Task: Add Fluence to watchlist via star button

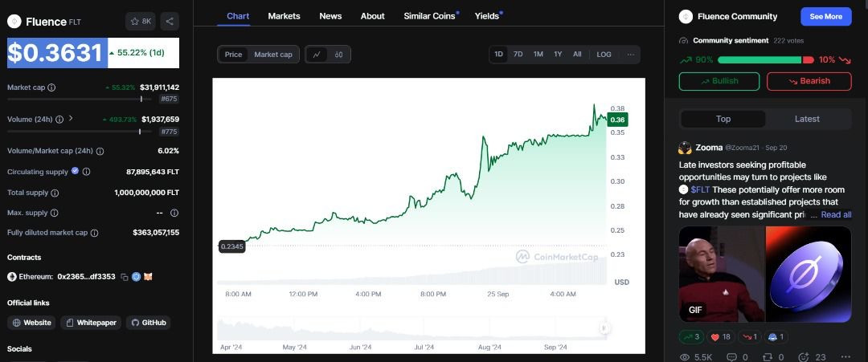Action: coord(141,22)
